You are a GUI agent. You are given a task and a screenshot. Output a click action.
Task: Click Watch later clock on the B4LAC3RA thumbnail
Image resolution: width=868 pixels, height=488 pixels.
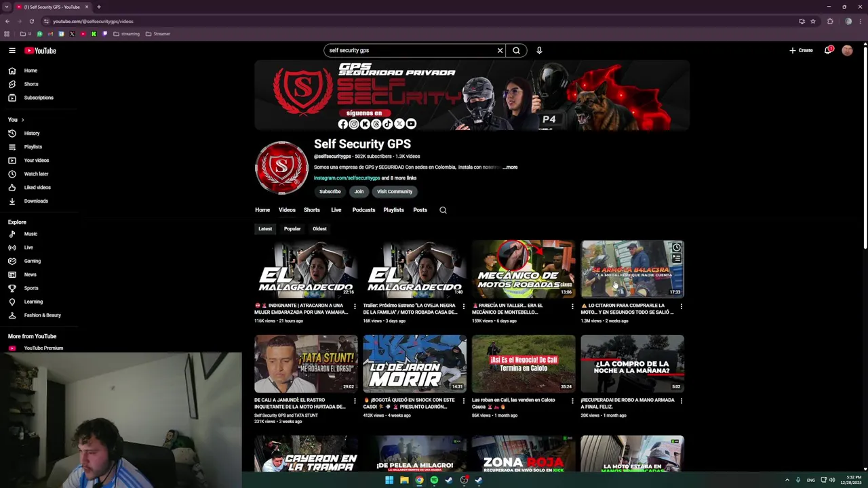676,248
